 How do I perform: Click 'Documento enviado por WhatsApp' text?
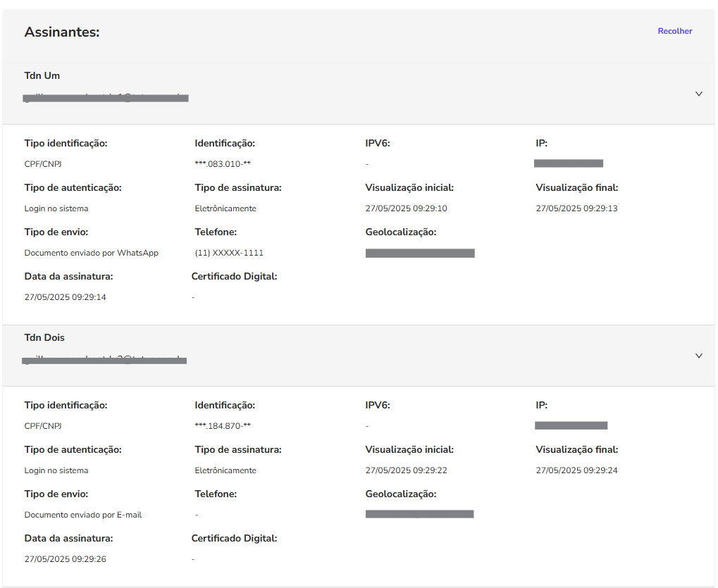coord(92,253)
